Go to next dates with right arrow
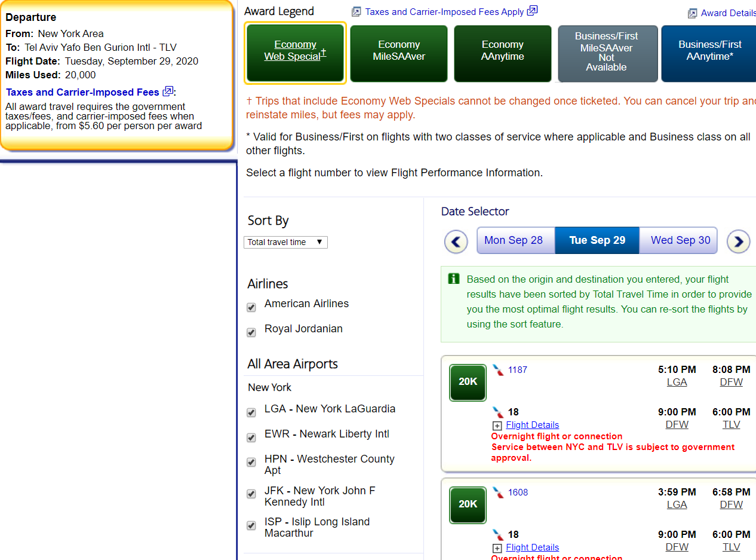 (739, 241)
